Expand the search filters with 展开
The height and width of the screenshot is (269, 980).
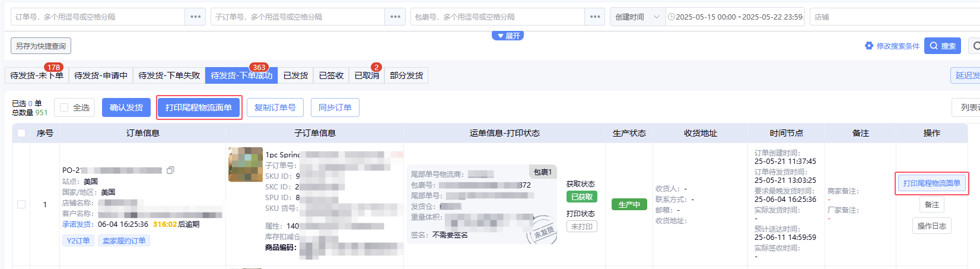508,36
